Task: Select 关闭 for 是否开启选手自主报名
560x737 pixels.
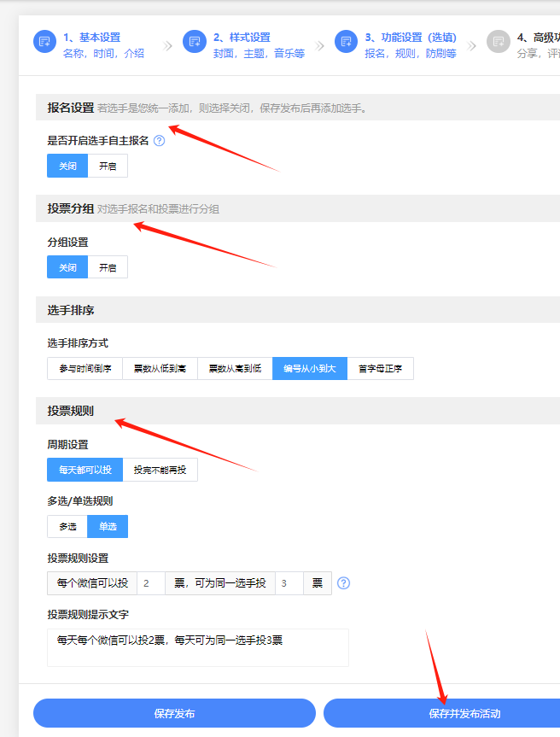Action: pos(67,166)
